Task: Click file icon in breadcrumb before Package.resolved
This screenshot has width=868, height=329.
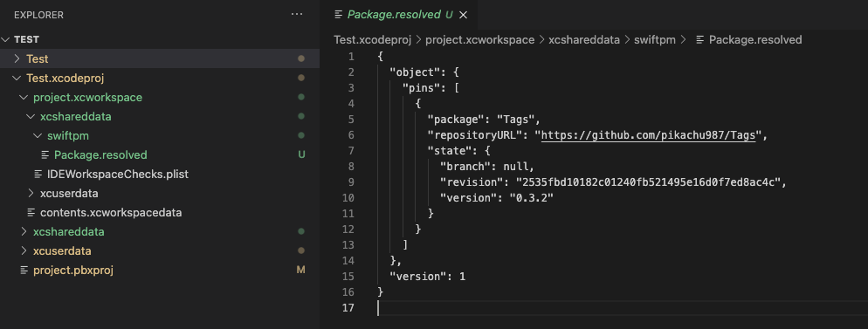Action: click(700, 40)
